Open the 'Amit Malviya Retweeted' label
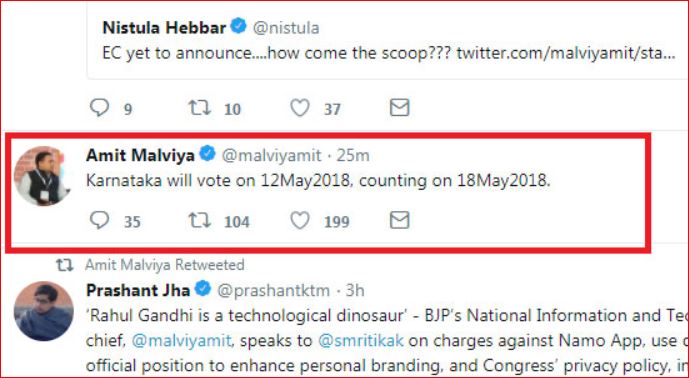 click(x=165, y=265)
